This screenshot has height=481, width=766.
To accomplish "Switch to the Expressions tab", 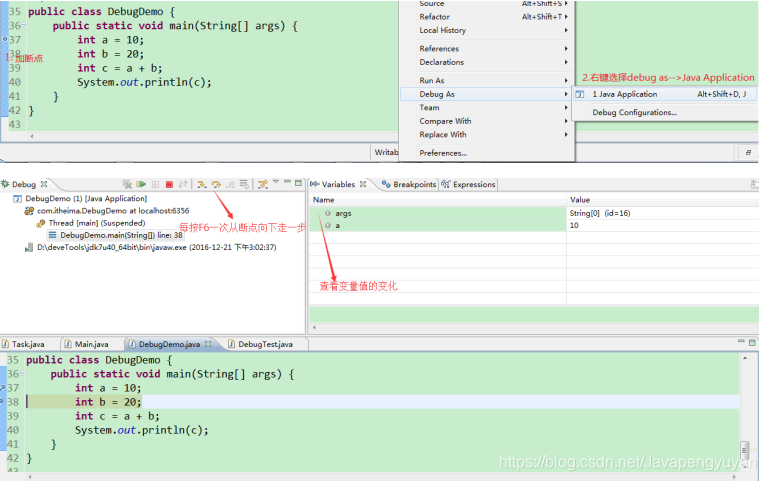I will [x=468, y=184].
